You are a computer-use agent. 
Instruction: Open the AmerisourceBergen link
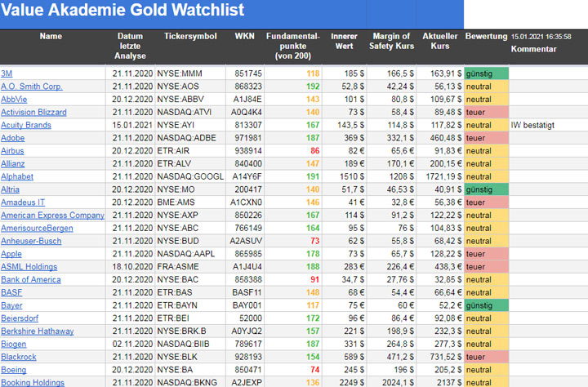(37, 228)
